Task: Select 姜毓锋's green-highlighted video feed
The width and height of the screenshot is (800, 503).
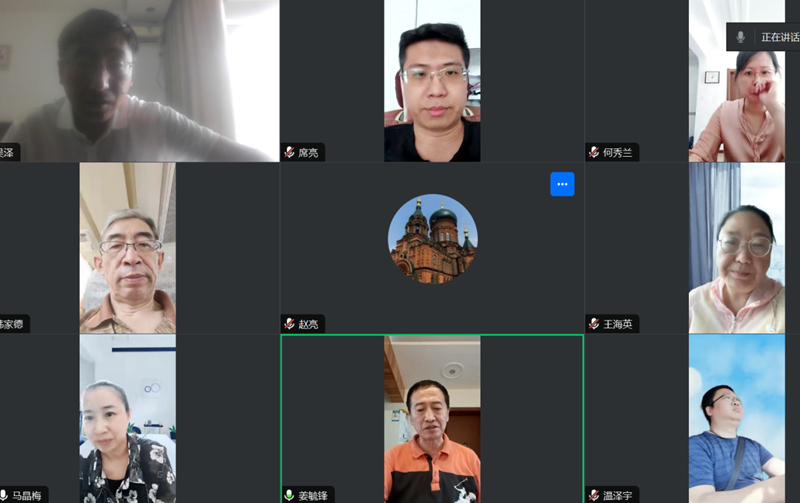Action: point(432,418)
